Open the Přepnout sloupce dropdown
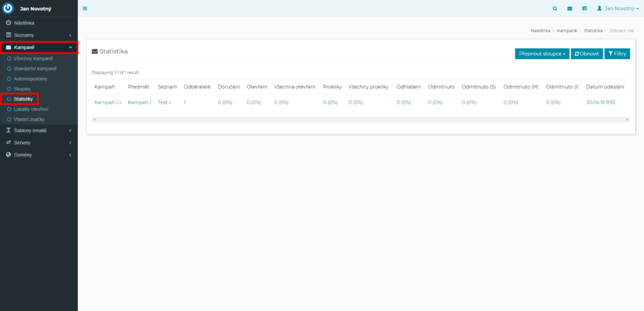This screenshot has width=644, height=311. click(x=542, y=54)
